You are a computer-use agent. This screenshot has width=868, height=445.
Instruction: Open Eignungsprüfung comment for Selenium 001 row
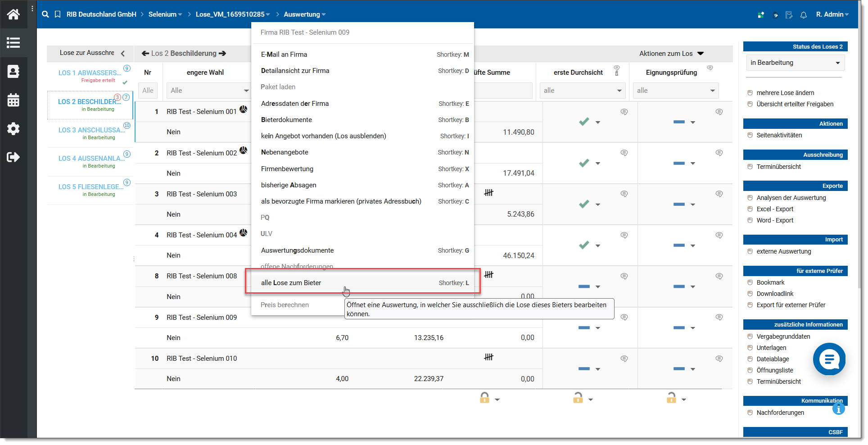(719, 112)
